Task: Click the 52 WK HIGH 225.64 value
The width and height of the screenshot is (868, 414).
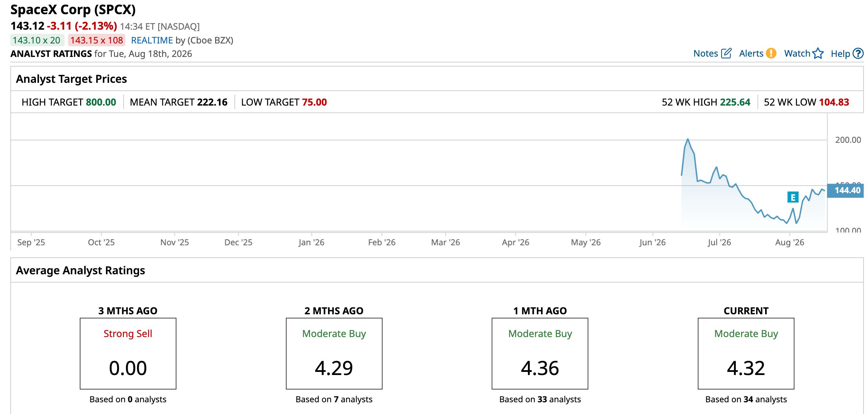Action: [735, 102]
